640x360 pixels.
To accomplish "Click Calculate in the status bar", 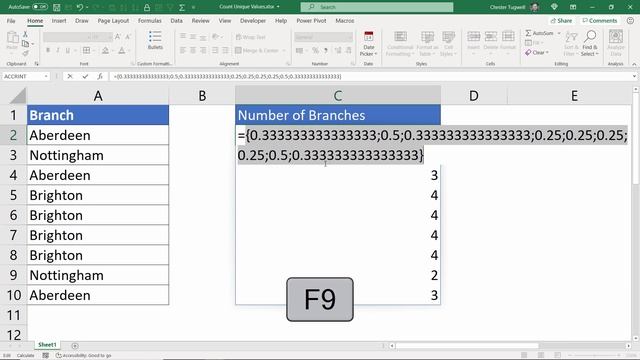I will coord(25,356).
